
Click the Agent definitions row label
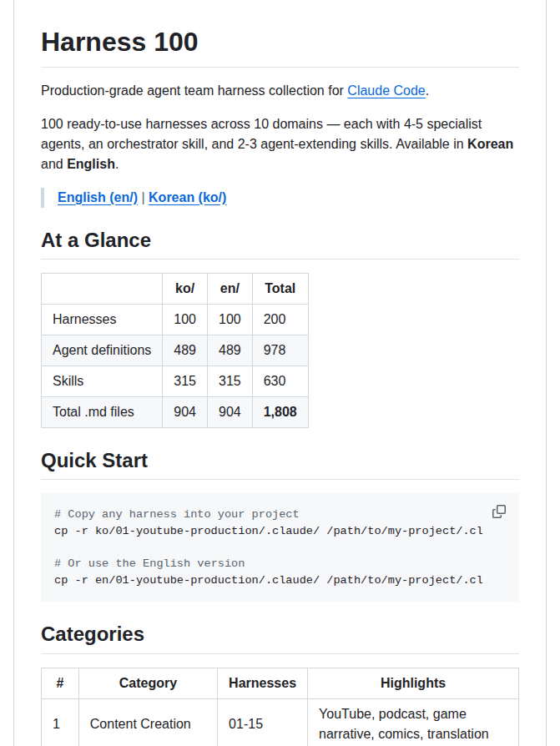[102, 350]
